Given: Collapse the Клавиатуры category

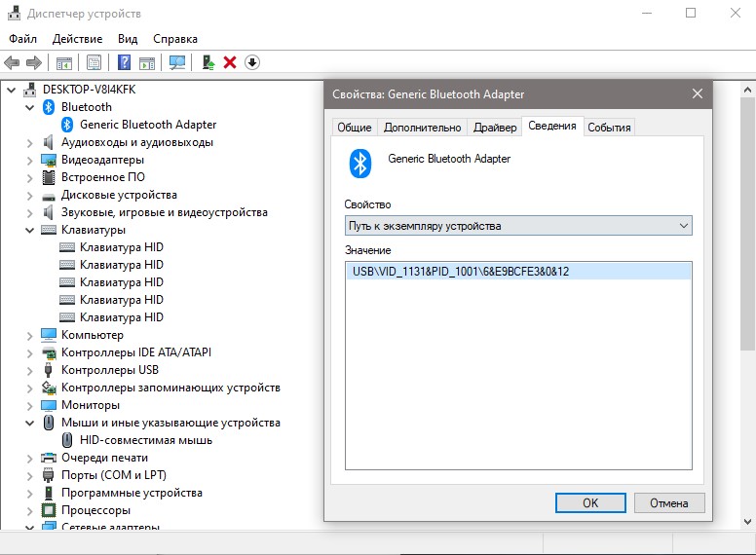Looking at the screenshot, I should 30,231.
